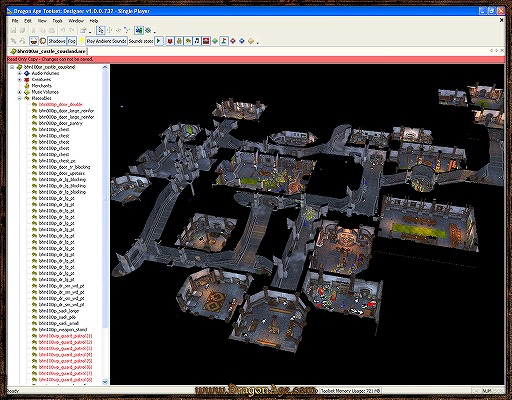Image resolution: width=512 pixels, height=400 pixels.
Task: Click the music note toolbar icon
Action: [x=197, y=41]
